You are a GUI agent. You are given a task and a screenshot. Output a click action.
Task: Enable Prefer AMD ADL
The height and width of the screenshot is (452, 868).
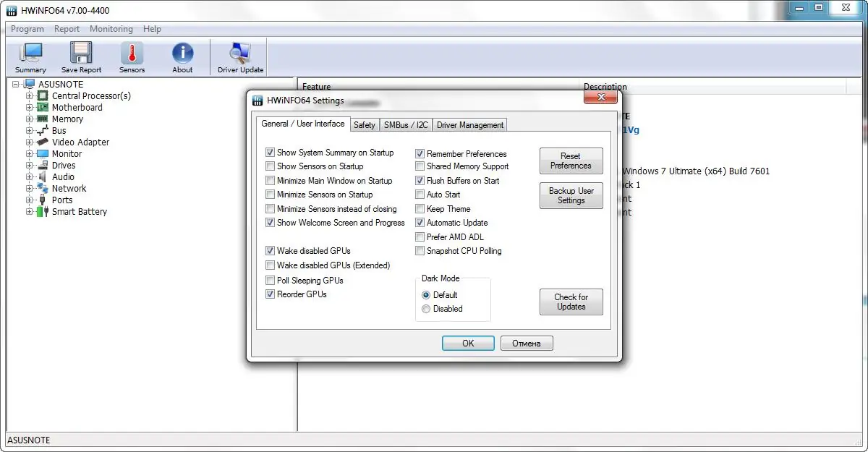point(420,237)
